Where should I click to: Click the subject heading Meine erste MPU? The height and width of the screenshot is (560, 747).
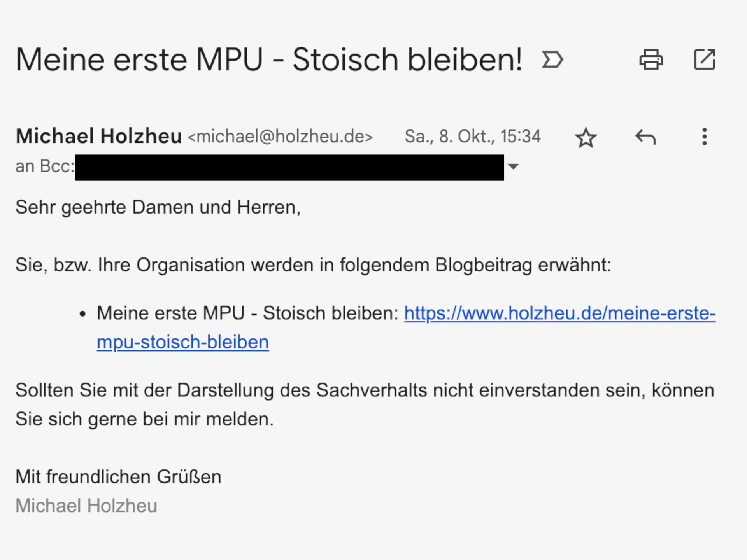(x=268, y=60)
